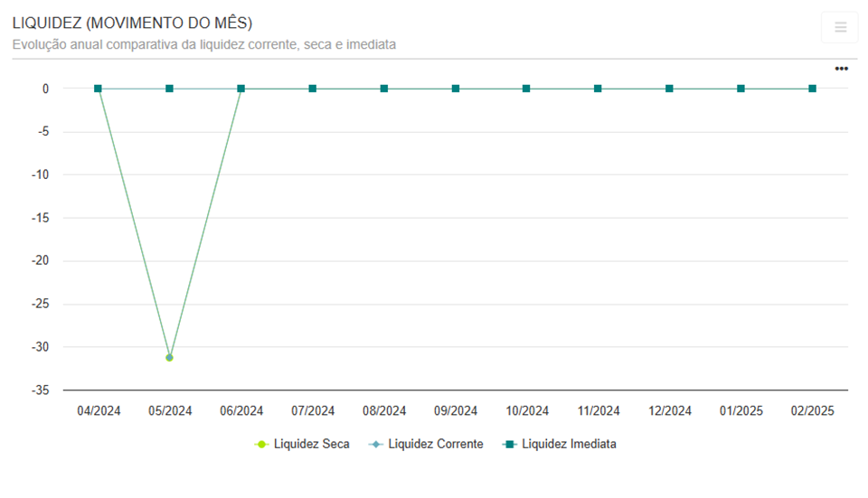Toggle Liquidez Seca series in legend
Image resolution: width=868 pixels, height=498 pixels.
click(x=311, y=444)
